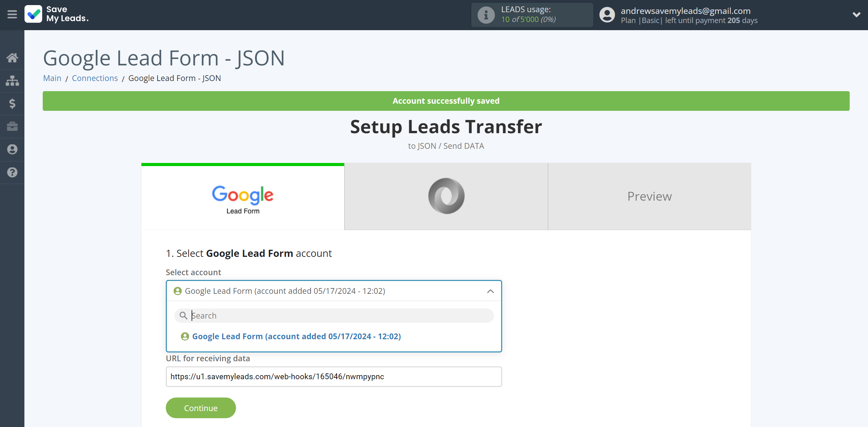Click the info icon near LEADS usage

(487, 15)
